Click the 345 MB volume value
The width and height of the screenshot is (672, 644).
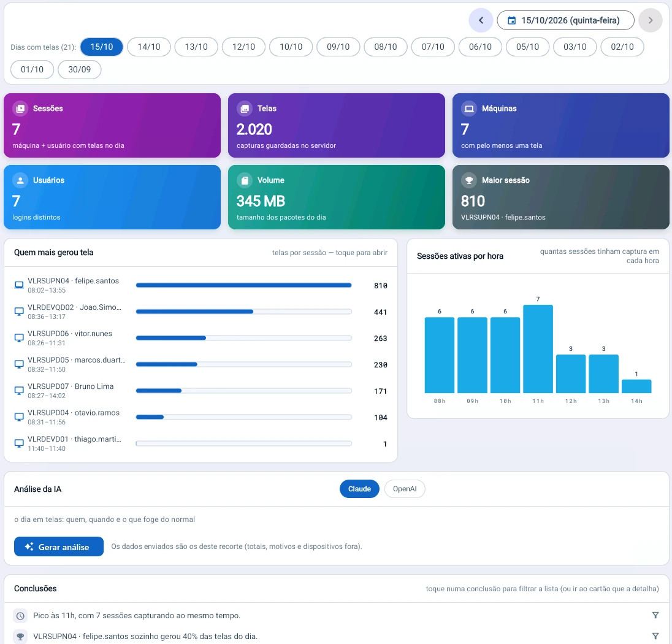(x=261, y=201)
